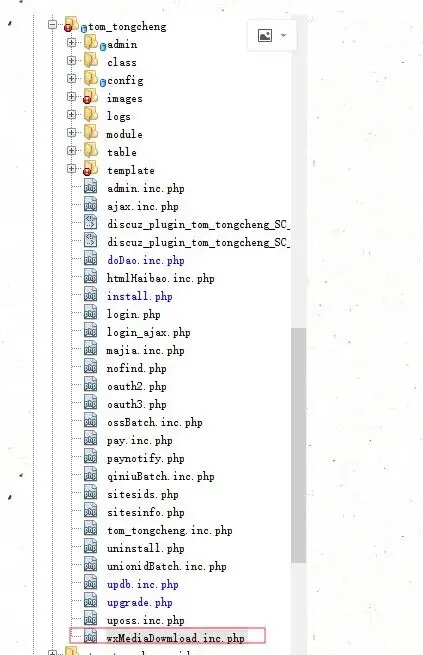Select file unionidBatch.inc.php
This screenshot has height=655, width=423.
point(167,567)
